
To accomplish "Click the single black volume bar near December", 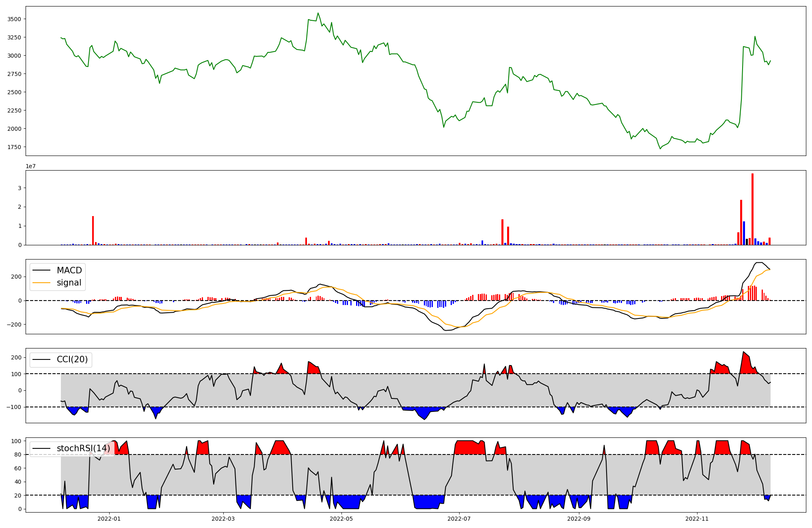I will point(747,242).
